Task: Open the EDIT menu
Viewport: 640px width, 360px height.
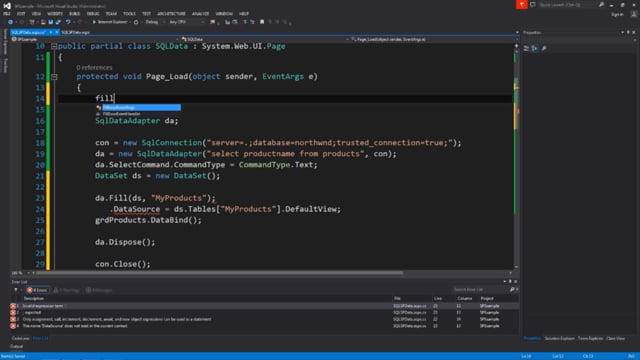Action: (21, 14)
